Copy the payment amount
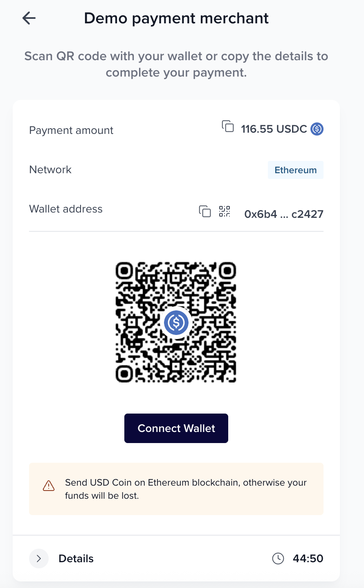Viewport: 364px width, 588px height. click(x=228, y=127)
